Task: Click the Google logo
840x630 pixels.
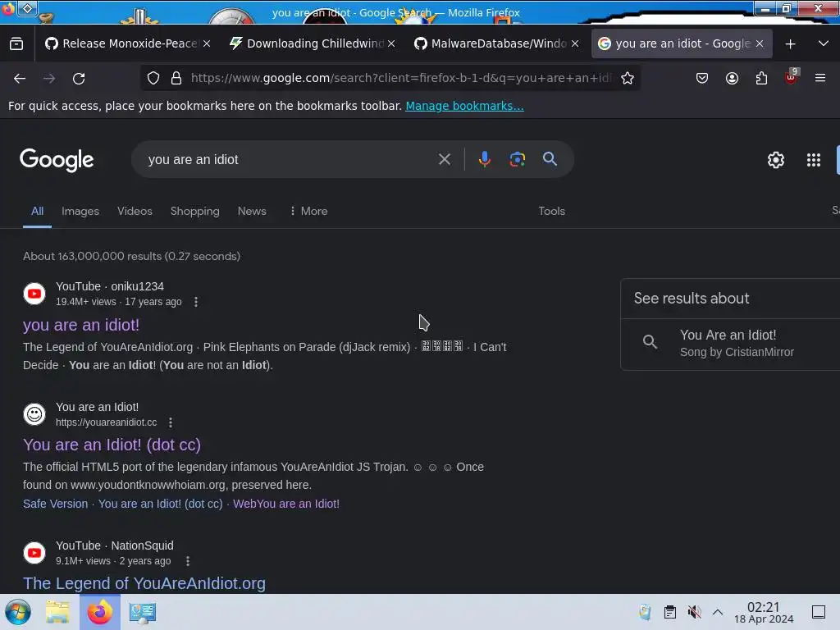Action: click(x=57, y=160)
